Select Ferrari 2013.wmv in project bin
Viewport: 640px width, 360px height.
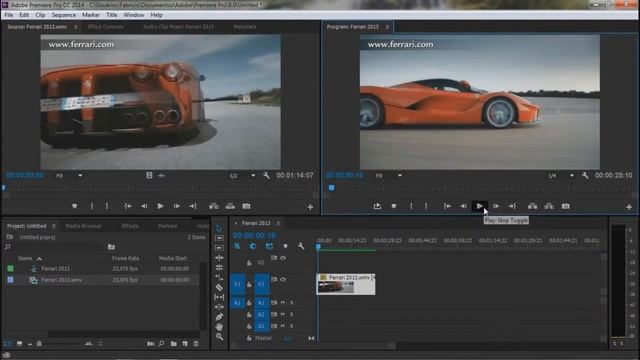click(61, 280)
